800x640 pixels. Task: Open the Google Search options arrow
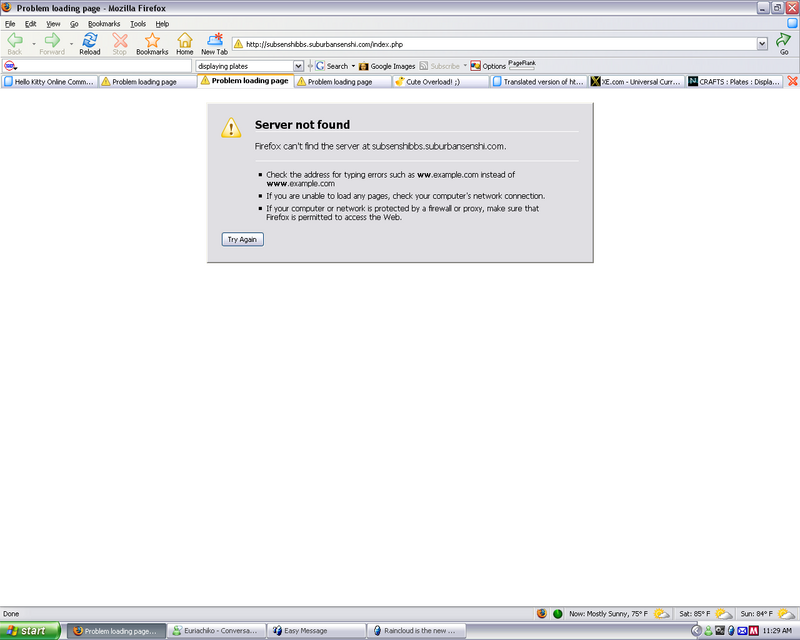pos(353,66)
